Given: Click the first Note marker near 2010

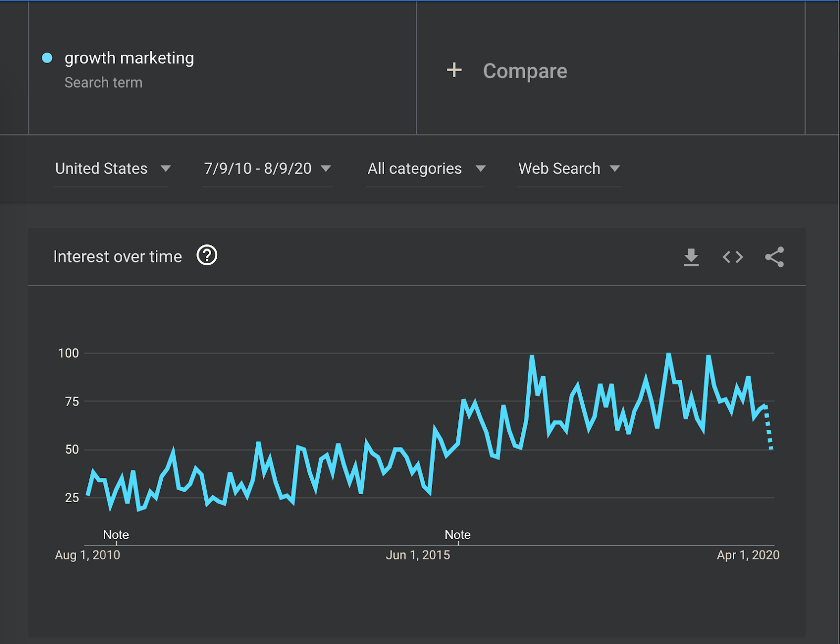Looking at the screenshot, I should (116, 535).
